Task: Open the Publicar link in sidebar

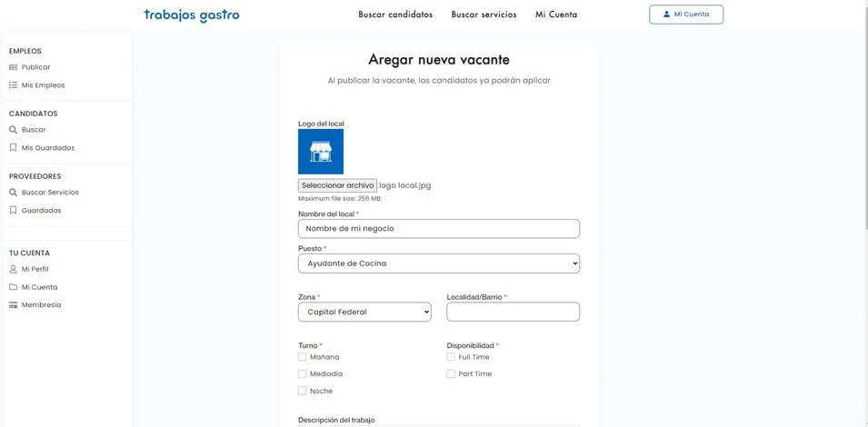Action: [36, 67]
